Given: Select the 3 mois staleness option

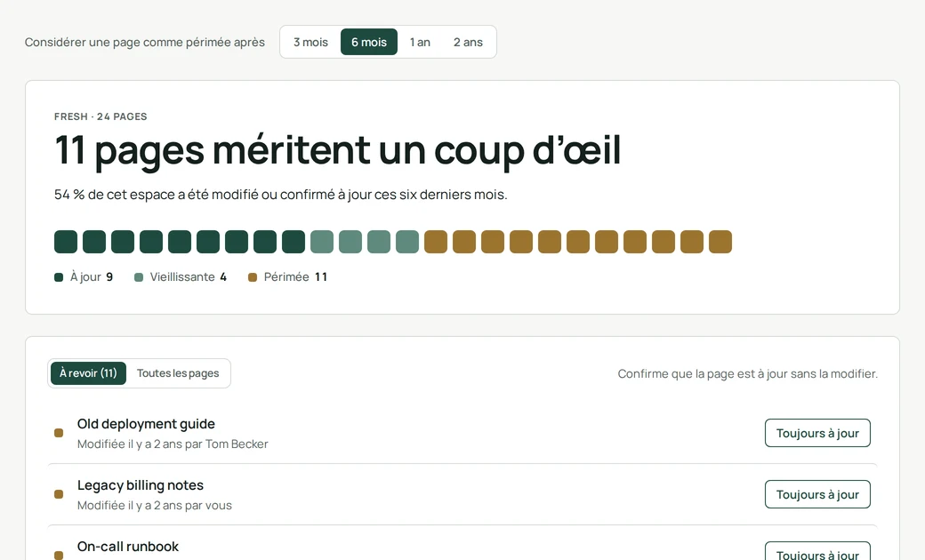Looking at the screenshot, I should coord(310,42).
